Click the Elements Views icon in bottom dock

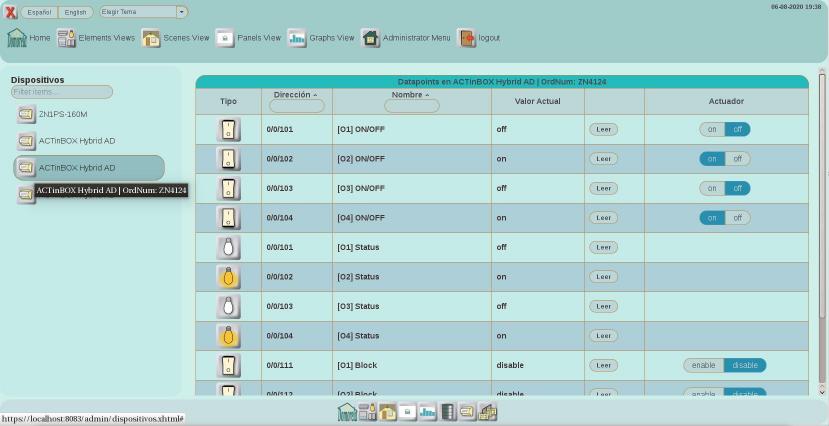pyautogui.click(x=367, y=412)
